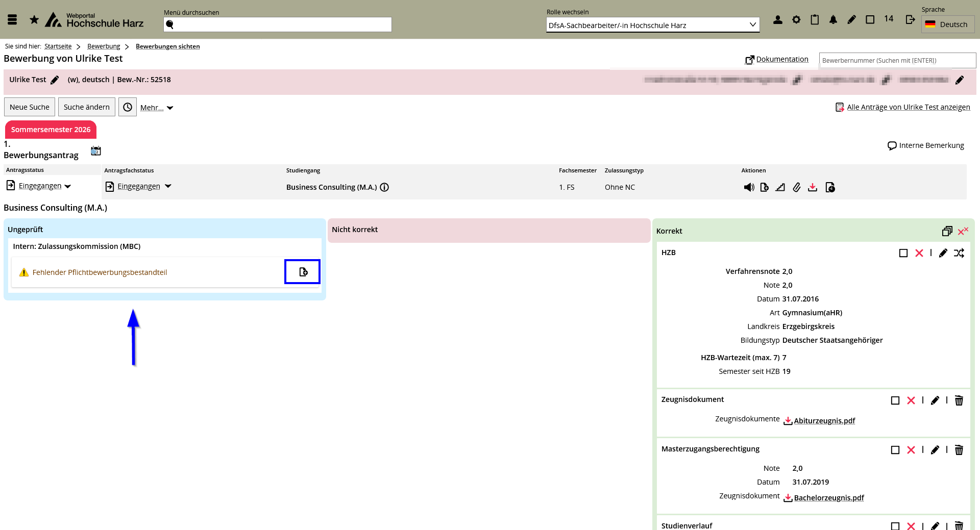980x530 pixels.
Task: Open the hamburger main menu
Action: click(13, 20)
